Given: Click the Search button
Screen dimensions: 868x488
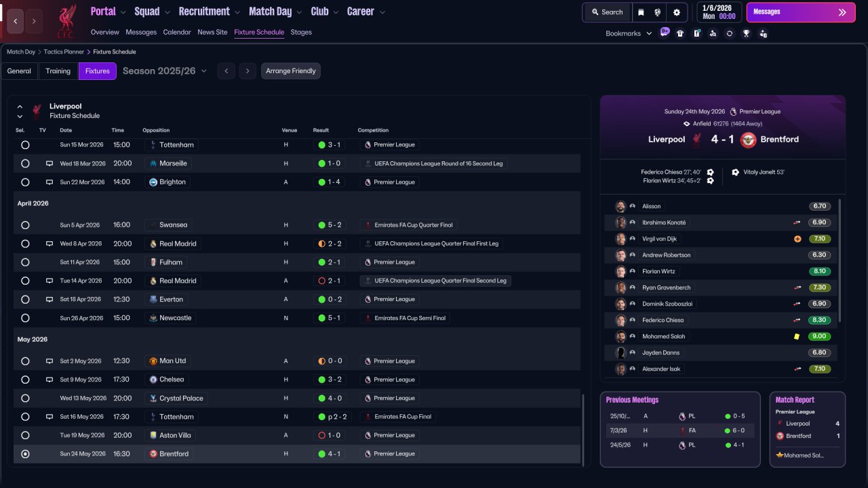Looking at the screenshot, I should 607,12.
